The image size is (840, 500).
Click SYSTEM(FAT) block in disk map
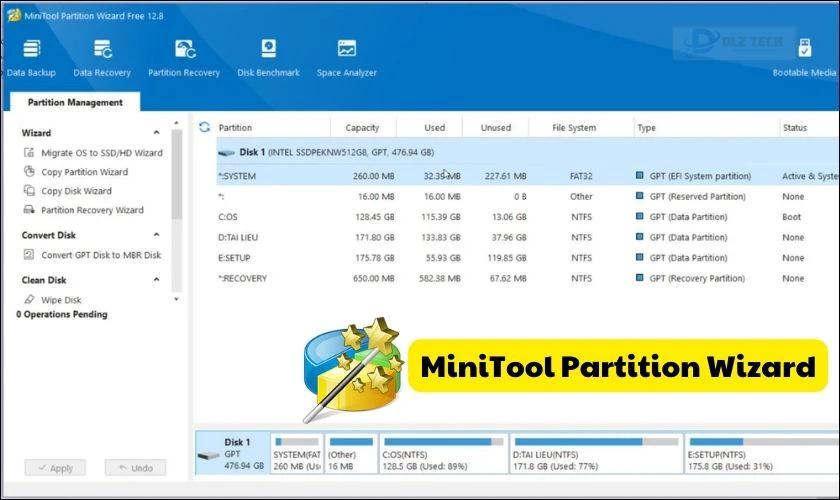297,454
